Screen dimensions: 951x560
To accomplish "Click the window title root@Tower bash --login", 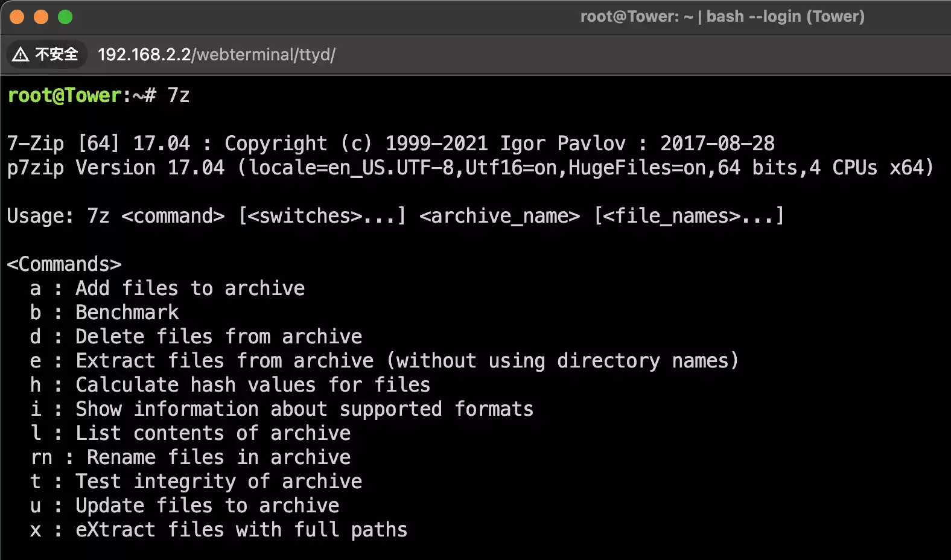I will 722,16.
